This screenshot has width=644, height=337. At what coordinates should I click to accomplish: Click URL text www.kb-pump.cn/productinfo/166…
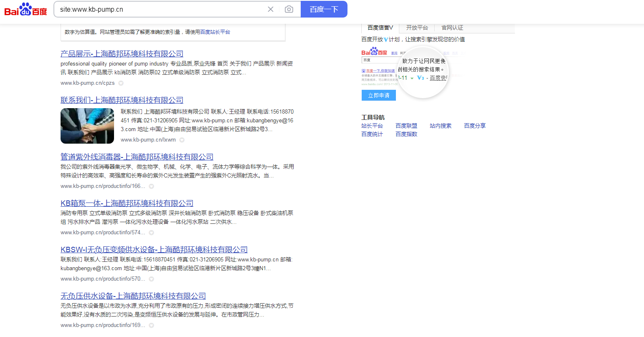pos(103,186)
